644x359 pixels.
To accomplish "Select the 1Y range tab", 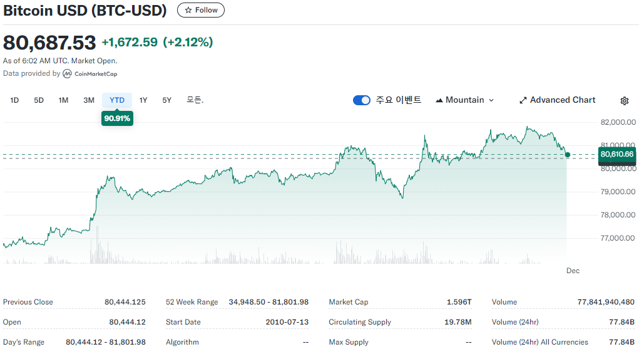I will pos(143,100).
